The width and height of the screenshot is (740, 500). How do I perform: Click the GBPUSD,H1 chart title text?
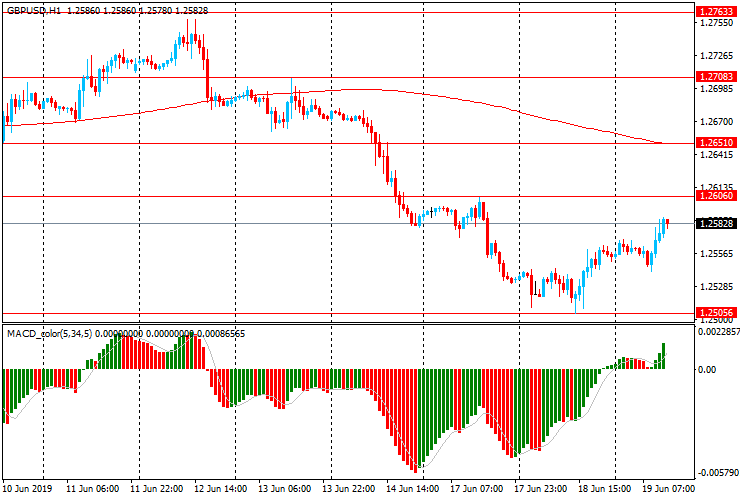coord(34,10)
